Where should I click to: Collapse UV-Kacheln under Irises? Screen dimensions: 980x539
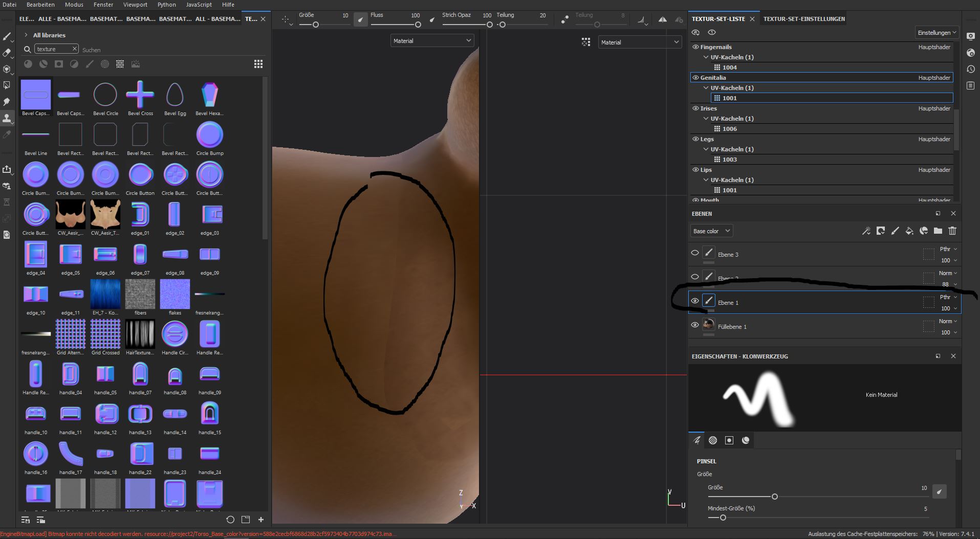coord(706,119)
